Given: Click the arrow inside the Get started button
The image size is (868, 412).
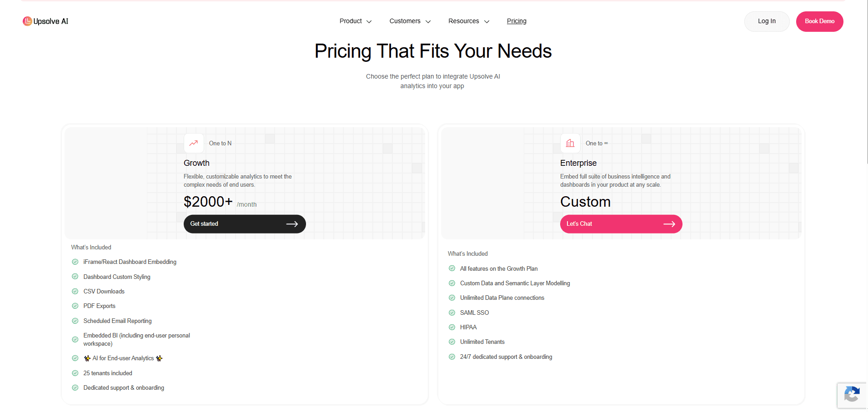Looking at the screenshot, I should click(x=293, y=223).
